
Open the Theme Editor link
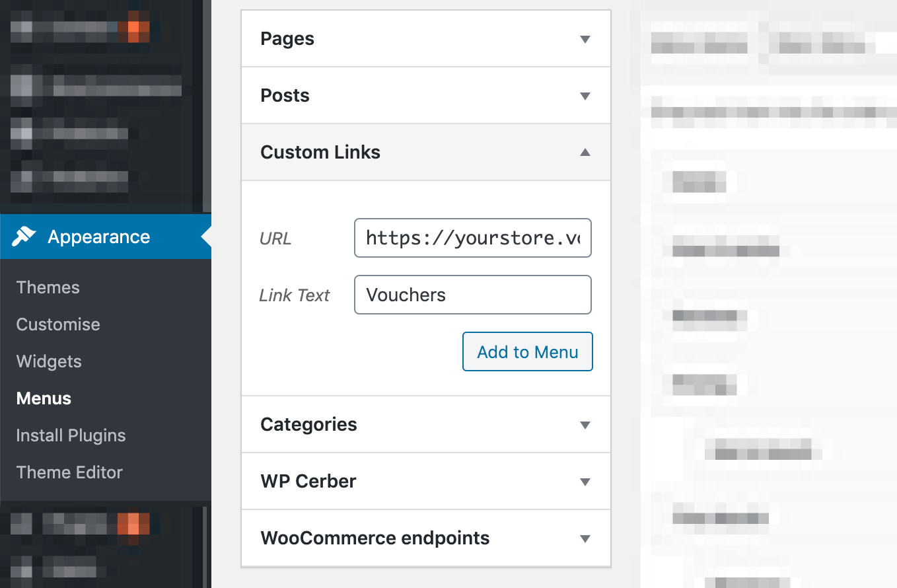coord(69,472)
